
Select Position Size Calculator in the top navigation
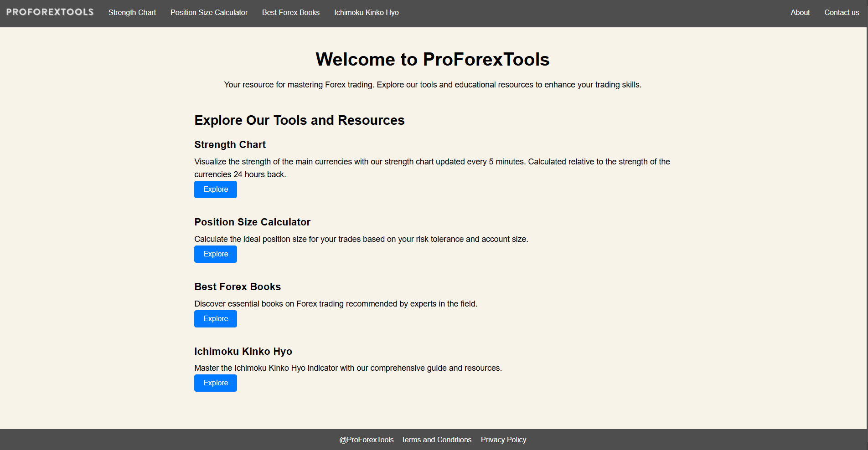pos(209,13)
